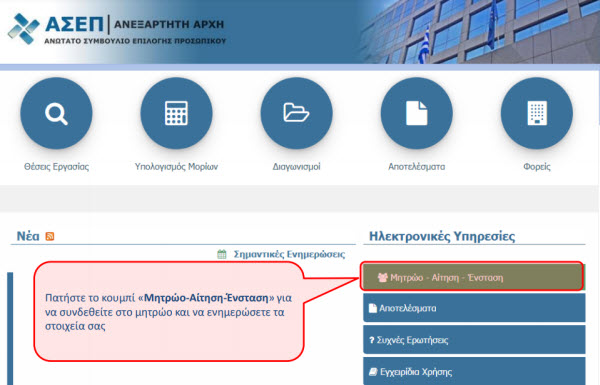The height and width of the screenshot is (385, 600).
Task: Open the document icon for Αποτελέσματα
Action: (417, 113)
